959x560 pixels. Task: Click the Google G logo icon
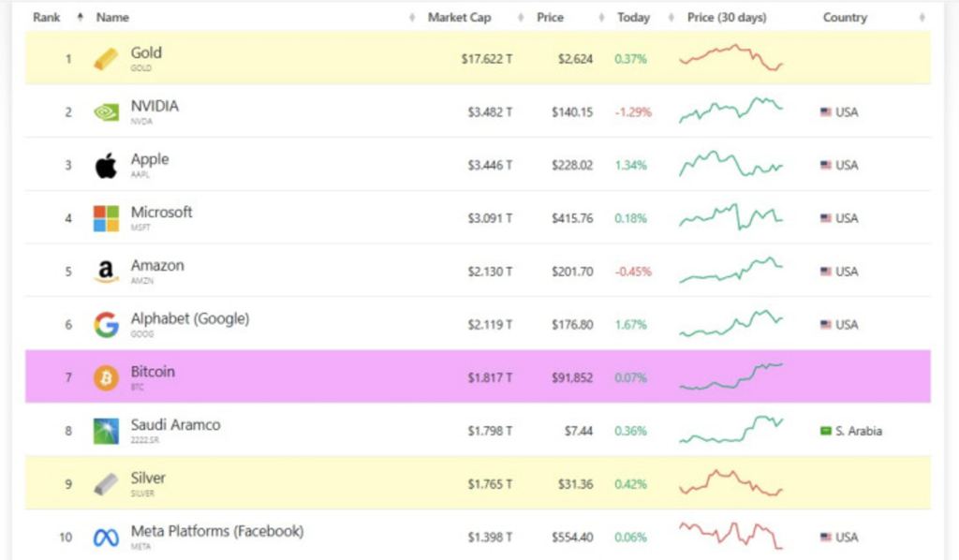tap(106, 325)
